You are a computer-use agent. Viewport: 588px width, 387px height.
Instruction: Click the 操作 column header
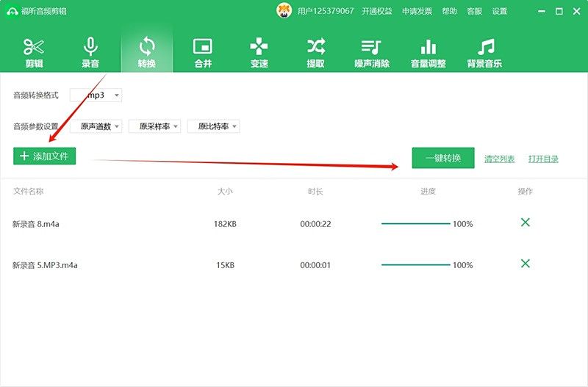[526, 192]
